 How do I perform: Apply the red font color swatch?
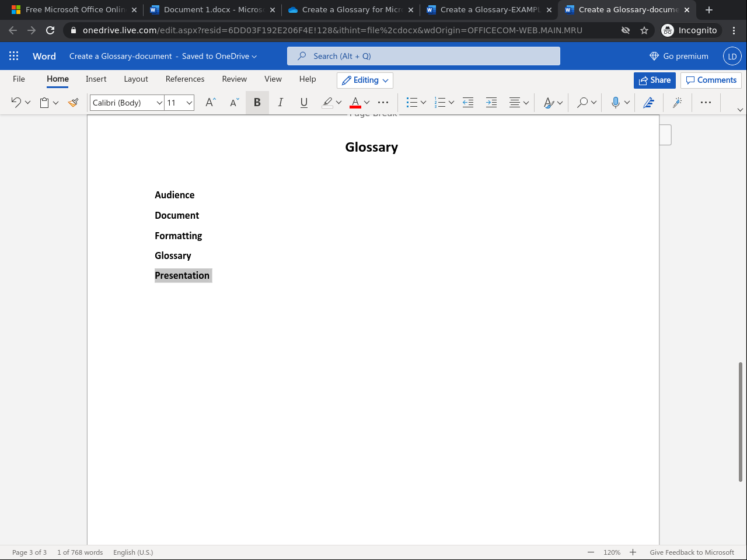(x=355, y=103)
